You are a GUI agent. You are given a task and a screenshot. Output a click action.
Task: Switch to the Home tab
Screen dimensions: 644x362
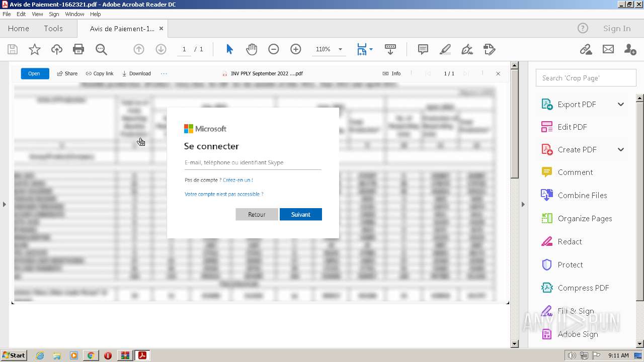(19, 28)
